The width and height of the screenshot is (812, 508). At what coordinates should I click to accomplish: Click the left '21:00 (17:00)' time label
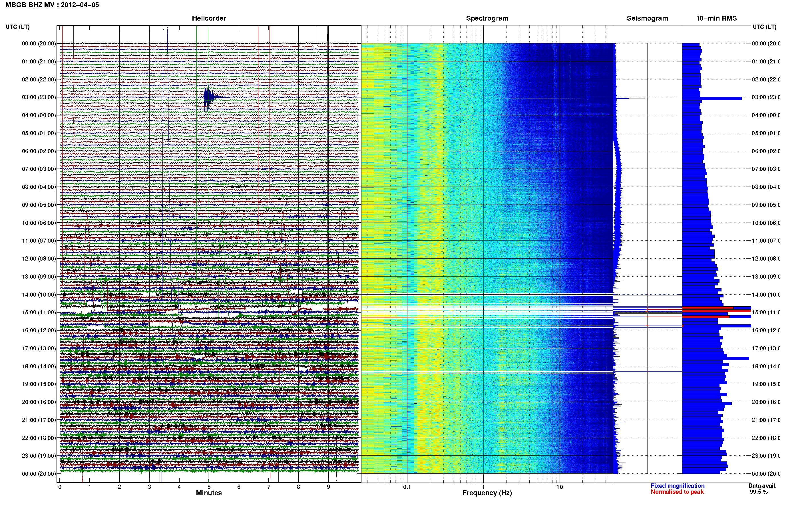(x=39, y=420)
